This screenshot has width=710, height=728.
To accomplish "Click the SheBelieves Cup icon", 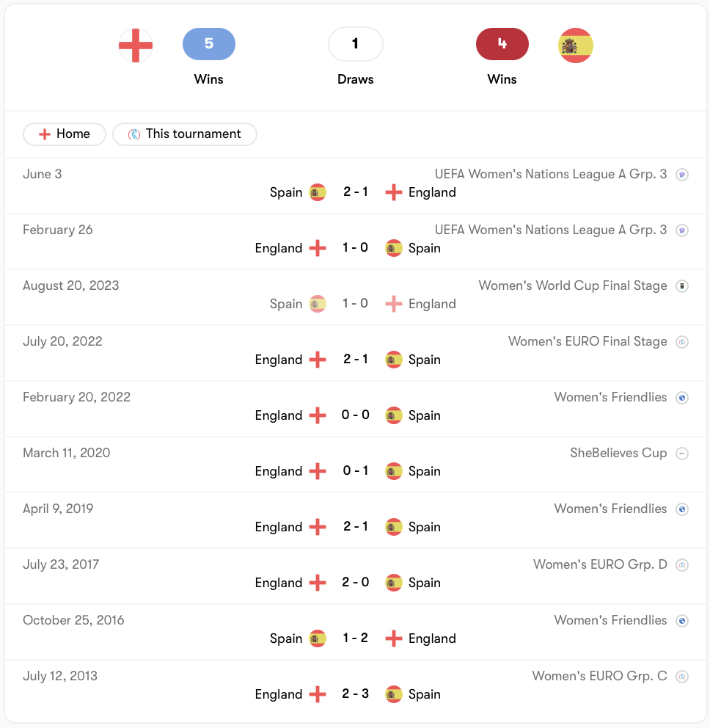I will (x=681, y=454).
